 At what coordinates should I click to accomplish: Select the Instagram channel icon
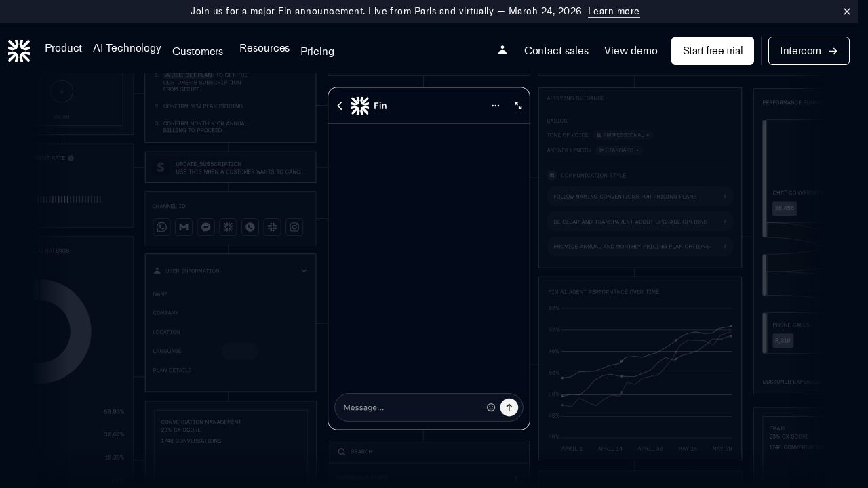click(x=294, y=227)
